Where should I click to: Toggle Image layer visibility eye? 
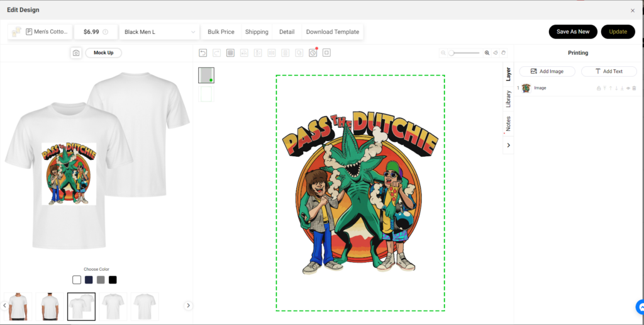tap(628, 88)
